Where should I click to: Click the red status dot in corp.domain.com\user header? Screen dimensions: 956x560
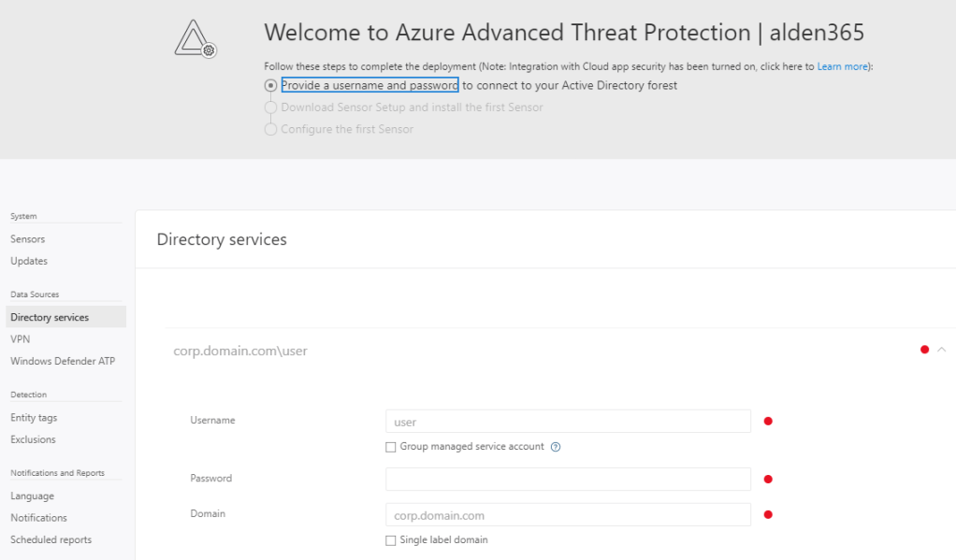[925, 350]
